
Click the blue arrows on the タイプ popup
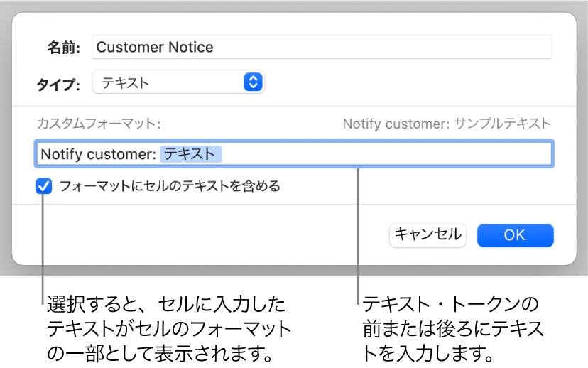253,82
